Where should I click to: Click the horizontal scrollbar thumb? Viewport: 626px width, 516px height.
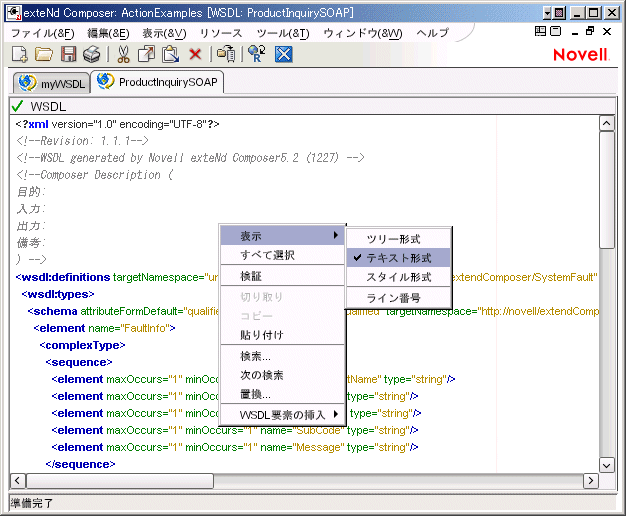(119, 480)
